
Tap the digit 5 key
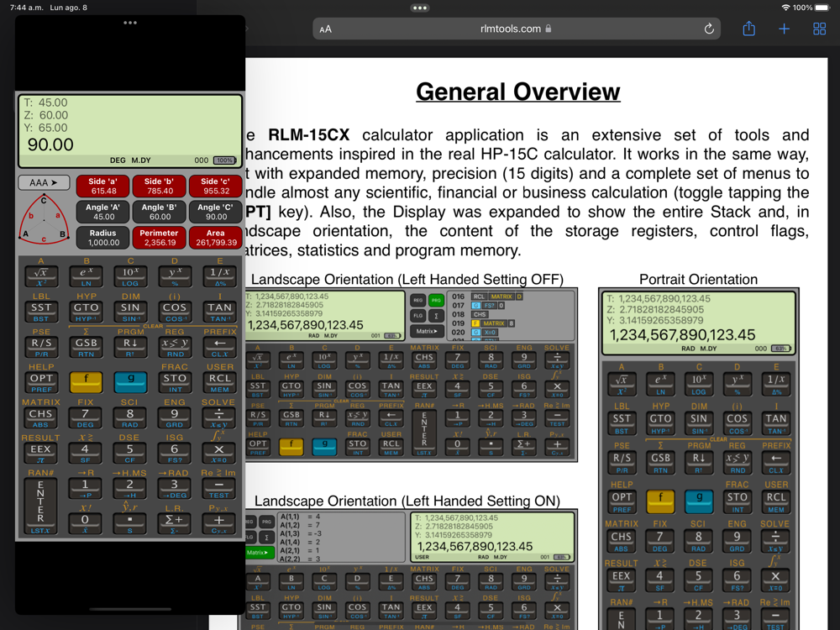coord(130,453)
